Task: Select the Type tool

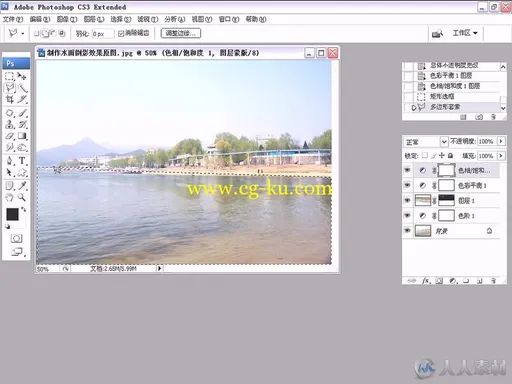Action: (22, 161)
